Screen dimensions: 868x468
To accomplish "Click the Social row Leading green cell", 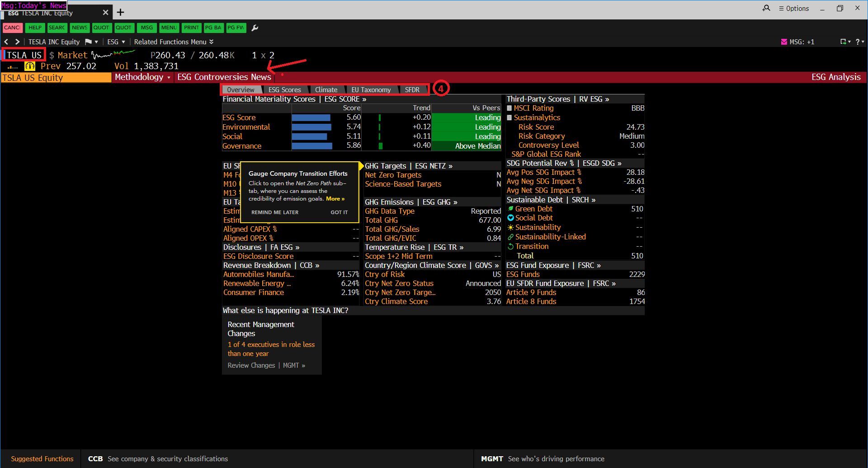I will (x=467, y=136).
